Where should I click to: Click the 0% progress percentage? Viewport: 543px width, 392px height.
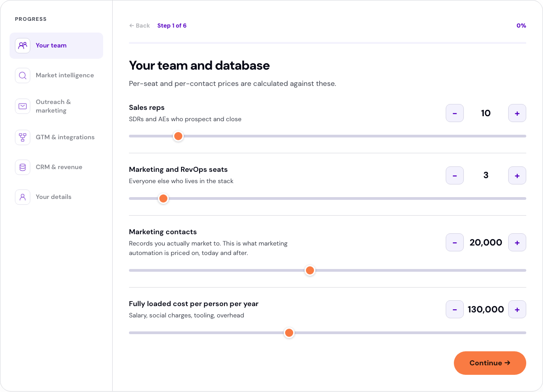pos(521,26)
